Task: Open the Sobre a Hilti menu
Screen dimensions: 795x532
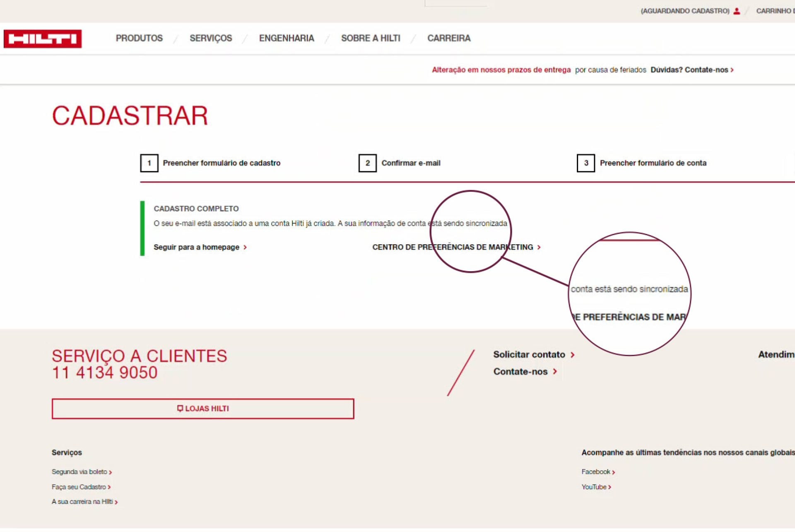Action: (371, 38)
